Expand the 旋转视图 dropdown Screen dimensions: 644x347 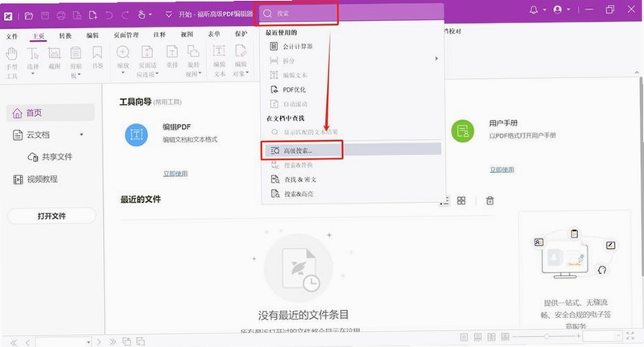200,73
